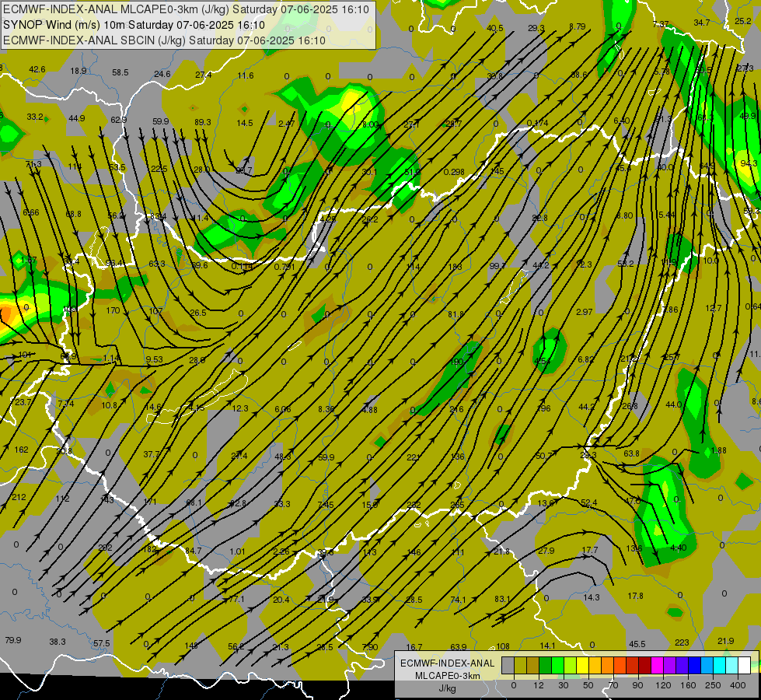
Task: Click the map value '1.88'
Action: [718, 450]
